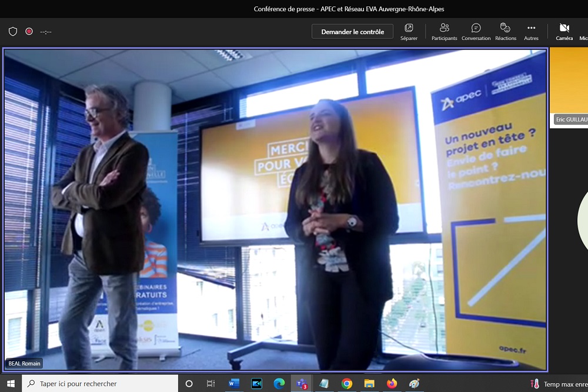Click the Conférence de presse window title

coord(349,9)
